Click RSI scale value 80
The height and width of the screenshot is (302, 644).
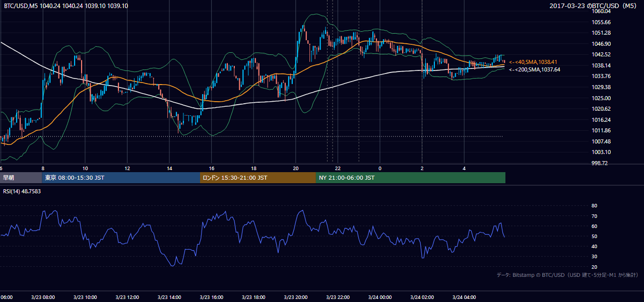tap(594, 206)
